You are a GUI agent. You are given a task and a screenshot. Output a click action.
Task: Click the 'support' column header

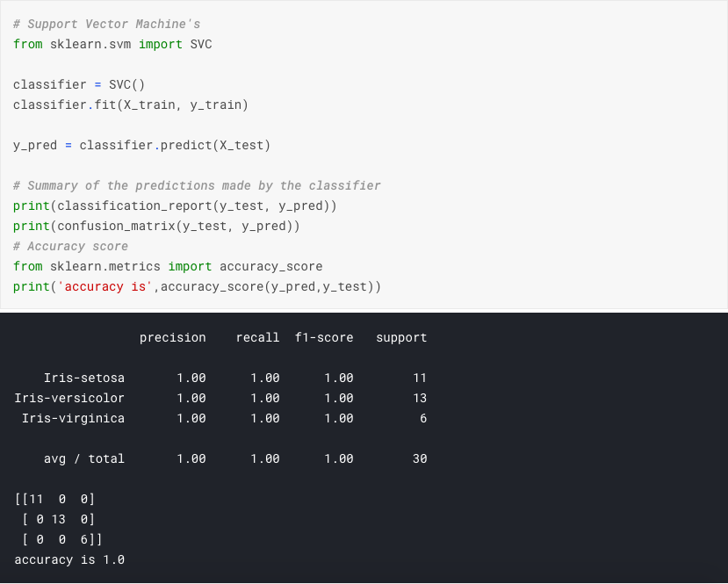coord(401,337)
